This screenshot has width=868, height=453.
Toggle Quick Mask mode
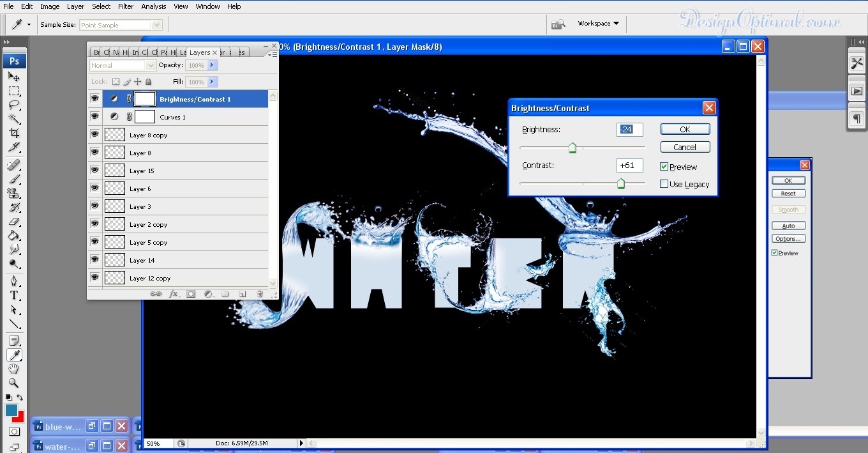point(14,432)
